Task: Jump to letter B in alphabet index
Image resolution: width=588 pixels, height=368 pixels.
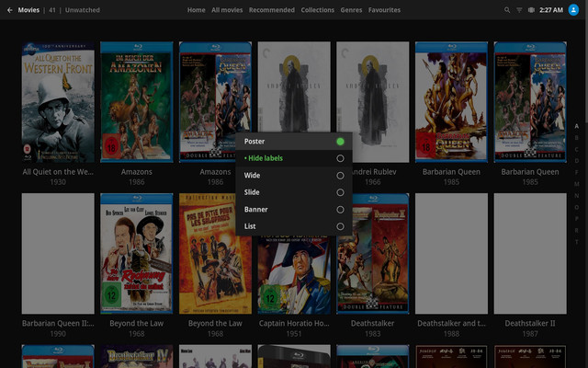Action: point(576,138)
